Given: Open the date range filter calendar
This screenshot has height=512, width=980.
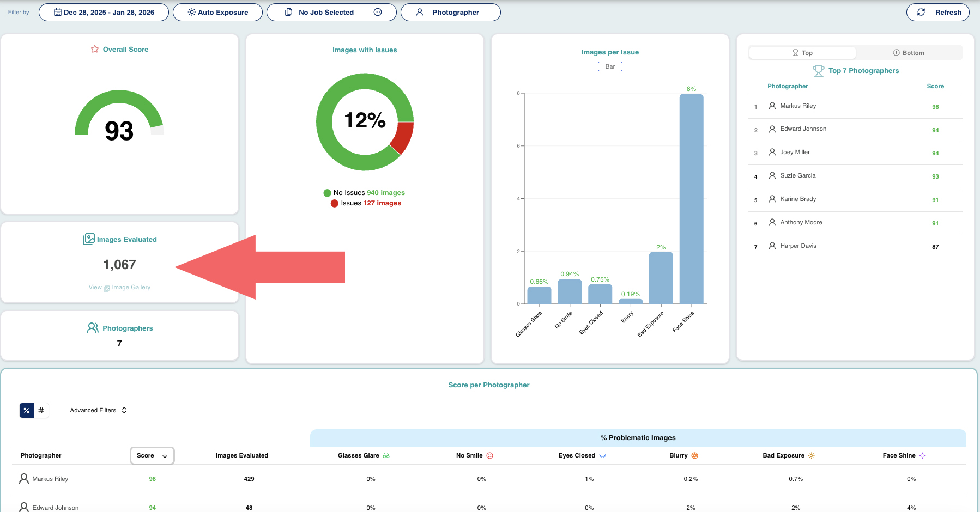Looking at the screenshot, I should [104, 12].
